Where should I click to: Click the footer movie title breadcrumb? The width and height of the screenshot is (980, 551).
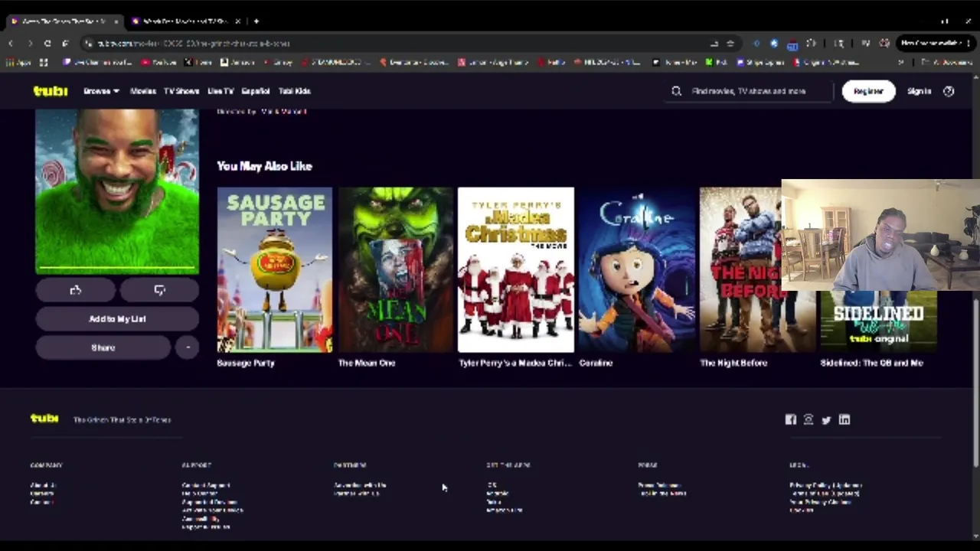122,419
